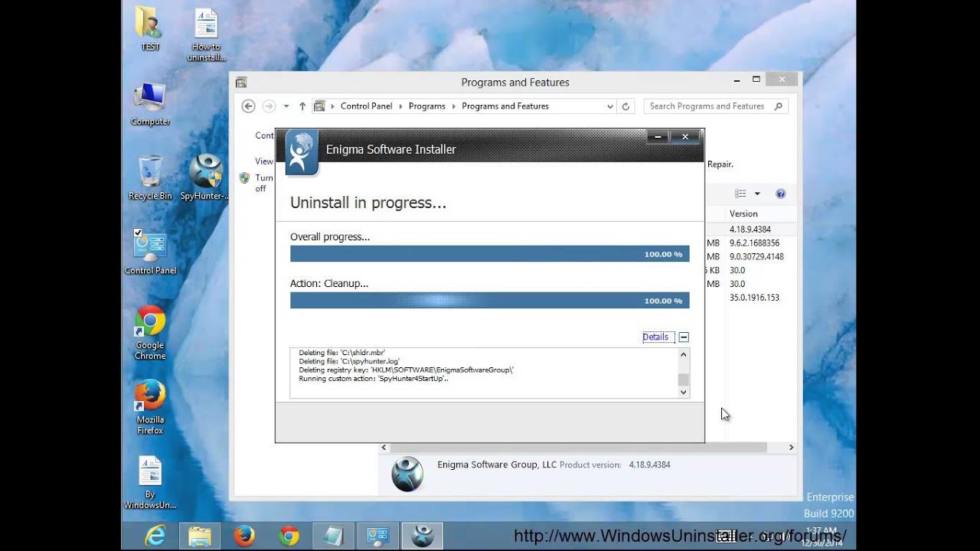980x551 pixels.
Task: Launch Mozilla Firefox from desktop
Action: click(x=150, y=407)
